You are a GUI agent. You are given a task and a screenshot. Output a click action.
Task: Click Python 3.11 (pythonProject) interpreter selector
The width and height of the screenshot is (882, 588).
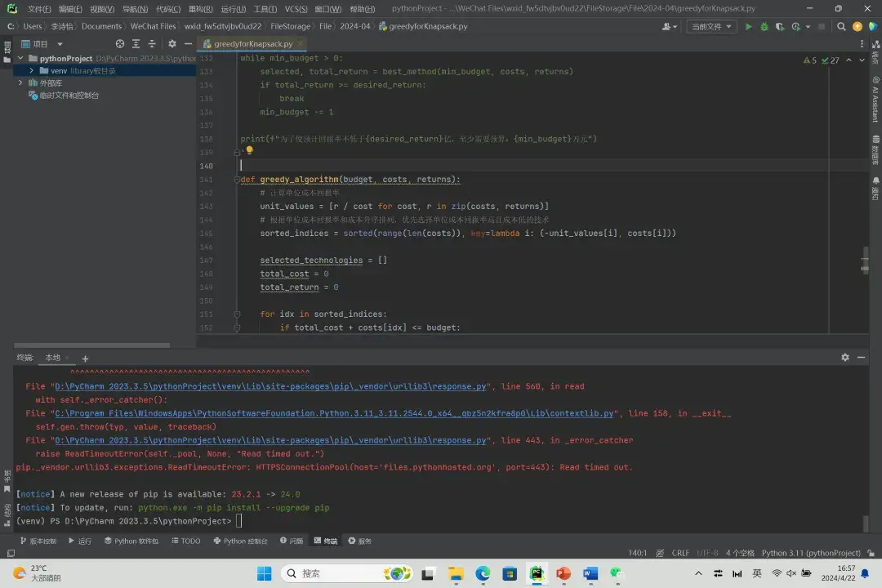click(811, 553)
